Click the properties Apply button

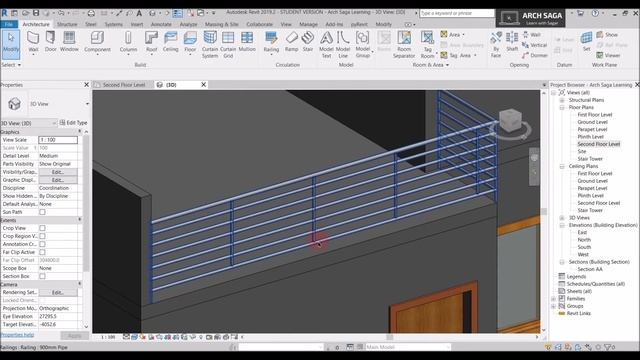[74, 336]
